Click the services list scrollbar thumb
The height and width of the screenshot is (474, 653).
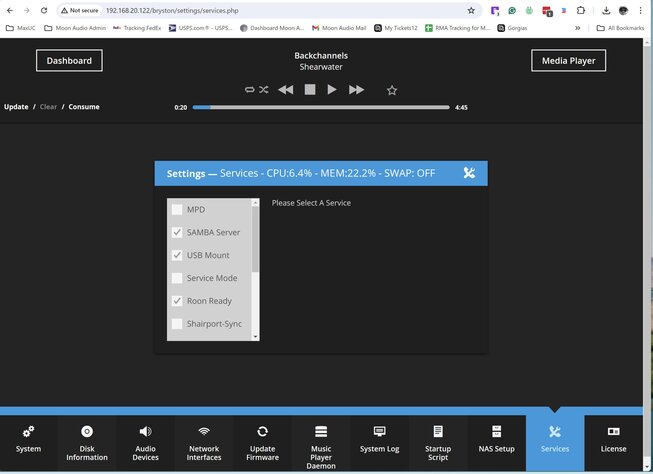pos(255,239)
